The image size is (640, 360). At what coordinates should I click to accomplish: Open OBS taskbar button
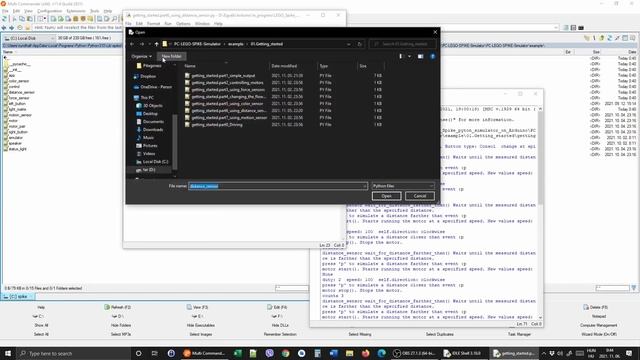click(414, 353)
